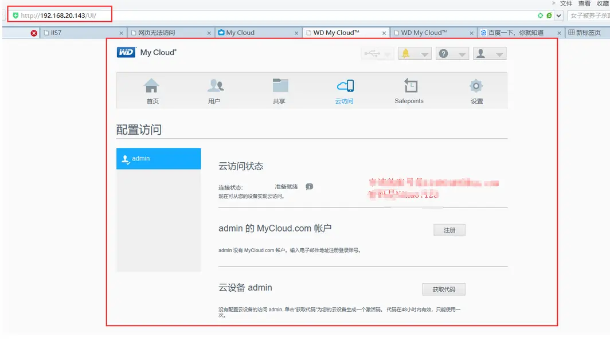This screenshot has height=364, width=610.
Task: Expand the help dropdown arrow
Action: (462, 54)
